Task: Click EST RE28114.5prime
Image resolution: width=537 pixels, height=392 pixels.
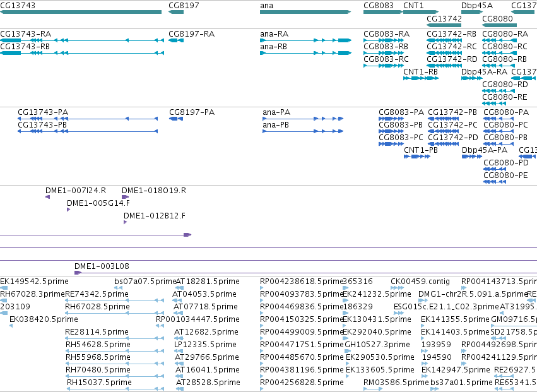Action: tap(114, 338)
